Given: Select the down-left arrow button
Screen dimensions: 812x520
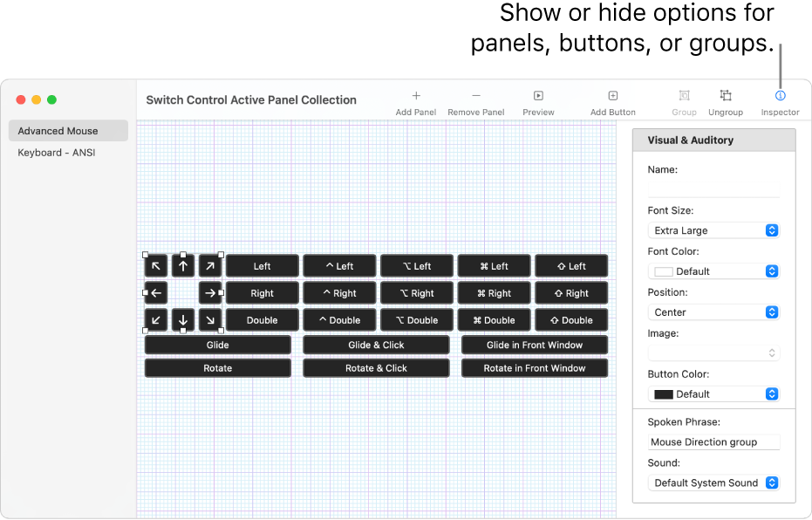Looking at the screenshot, I should click(156, 320).
